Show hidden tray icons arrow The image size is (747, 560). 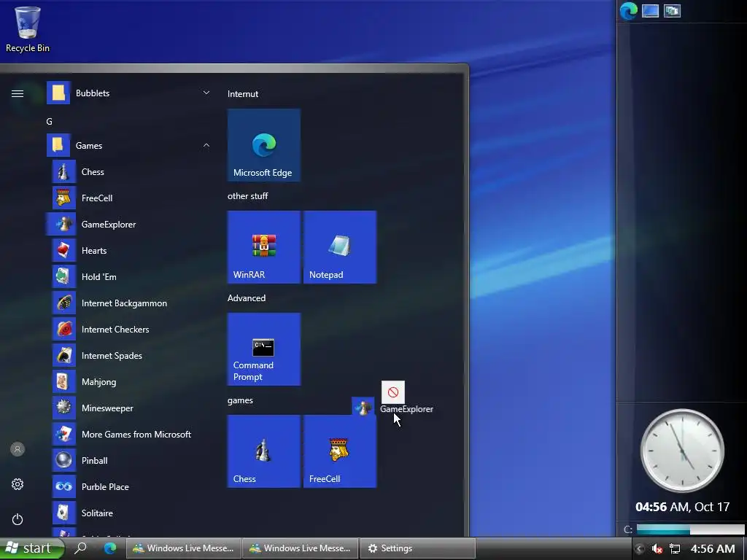[x=640, y=548]
